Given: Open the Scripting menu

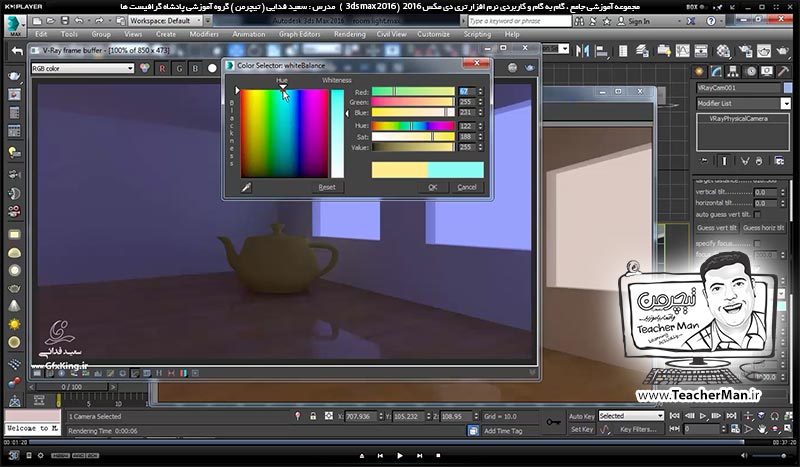Looking at the screenshot, I should [x=477, y=34].
